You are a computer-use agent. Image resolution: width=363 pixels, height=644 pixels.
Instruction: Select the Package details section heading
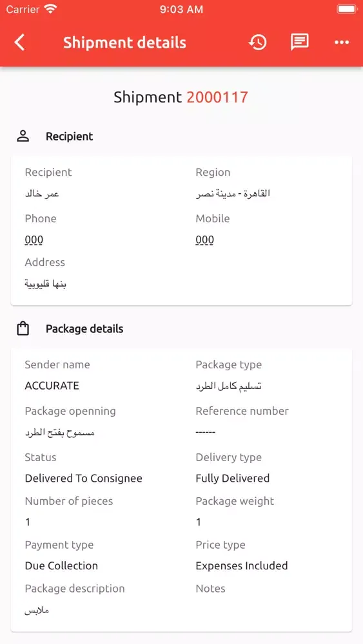point(84,328)
